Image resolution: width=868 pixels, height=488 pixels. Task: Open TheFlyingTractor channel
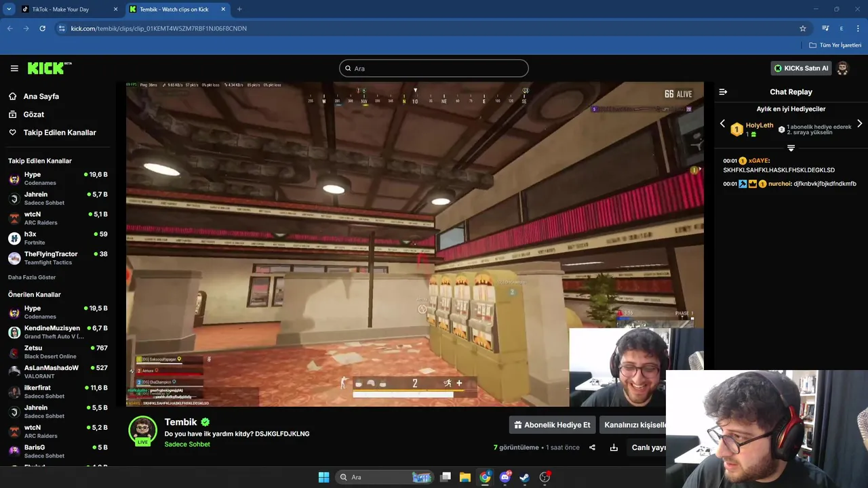coord(58,258)
